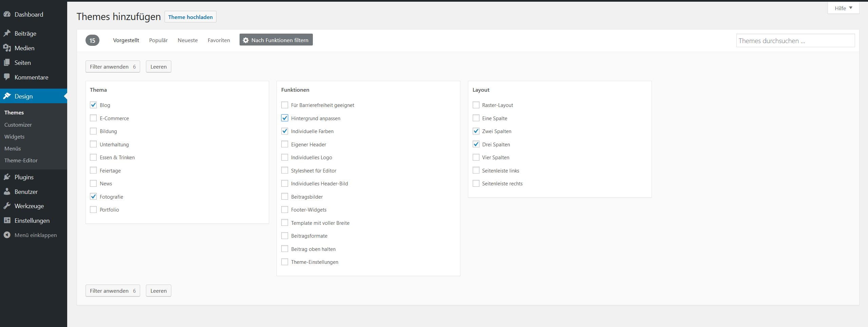Check the Feiertage checkbox
This screenshot has width=868, height=327.
(93, 170)
